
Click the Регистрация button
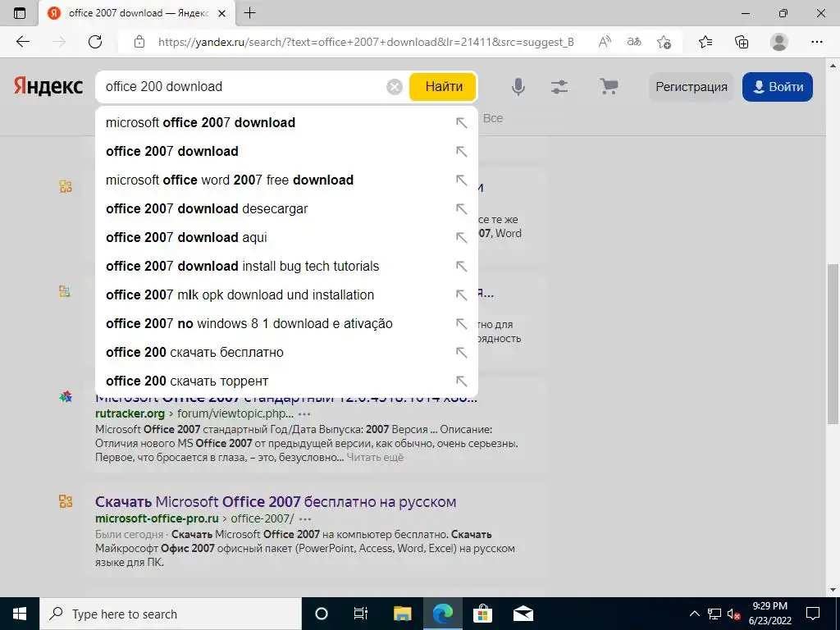tap(691, 87)
